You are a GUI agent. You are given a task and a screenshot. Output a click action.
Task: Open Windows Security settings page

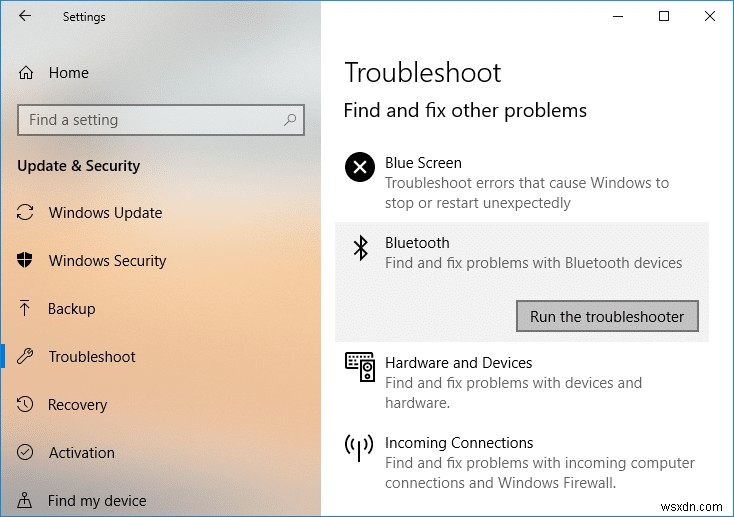(107, 261)
